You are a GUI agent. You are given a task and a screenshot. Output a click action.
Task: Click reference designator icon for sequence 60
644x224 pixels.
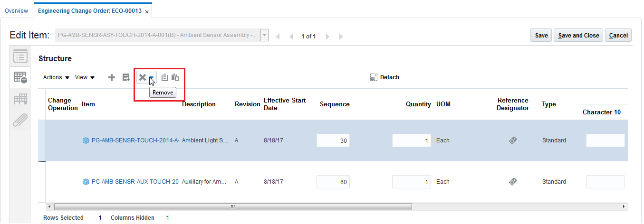point(513,182)
